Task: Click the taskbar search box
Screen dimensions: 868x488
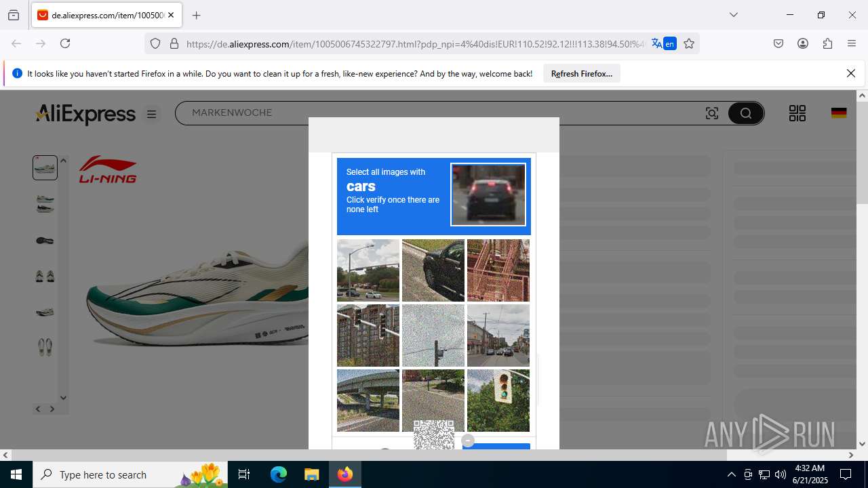Action: tap(131, 474)
